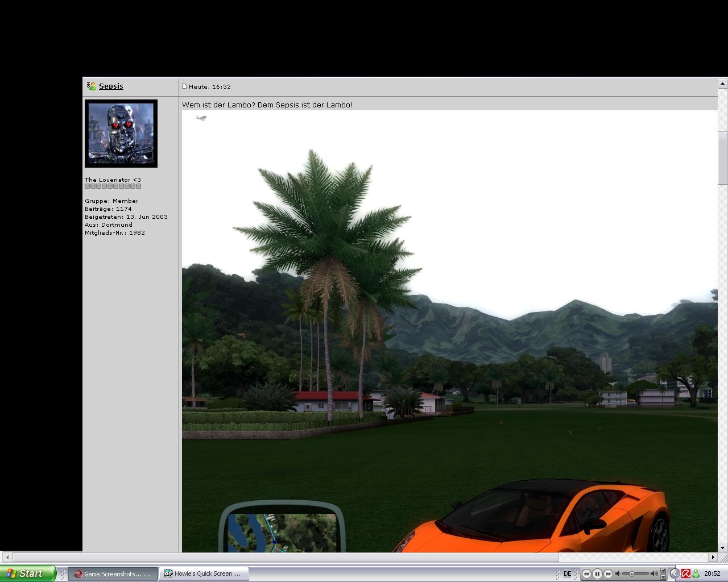Skip to next track in media player toolbar
The height and width of the screenshot is (582, 728).
click(608, 573)
